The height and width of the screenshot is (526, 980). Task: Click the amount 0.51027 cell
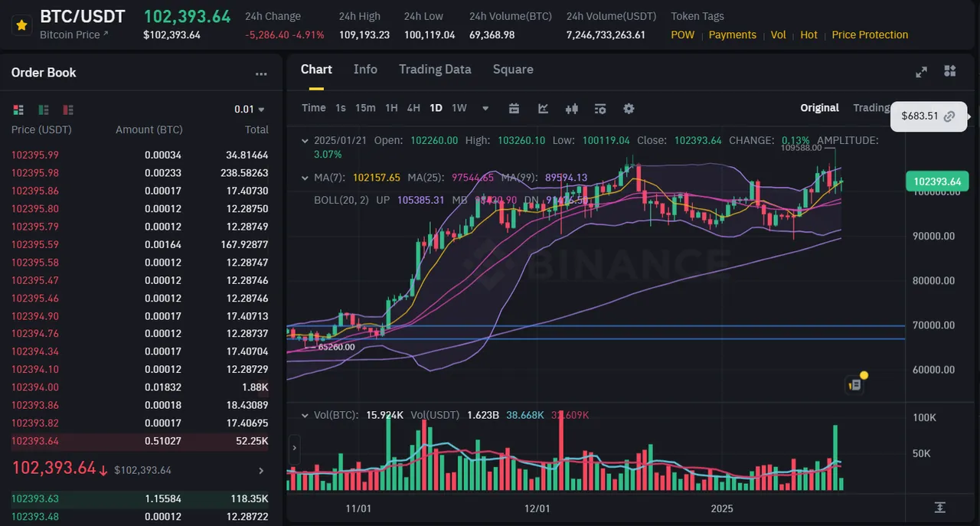163,441
